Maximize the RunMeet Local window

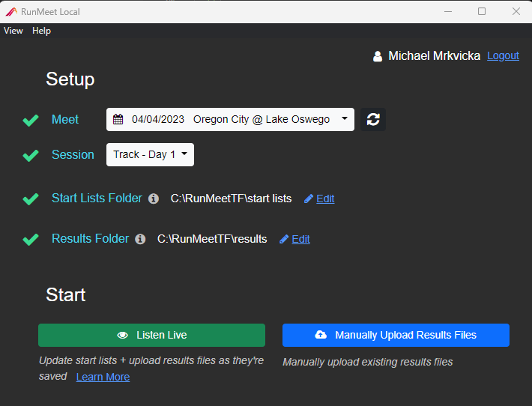pyautogui.click(x=482, y=11)
